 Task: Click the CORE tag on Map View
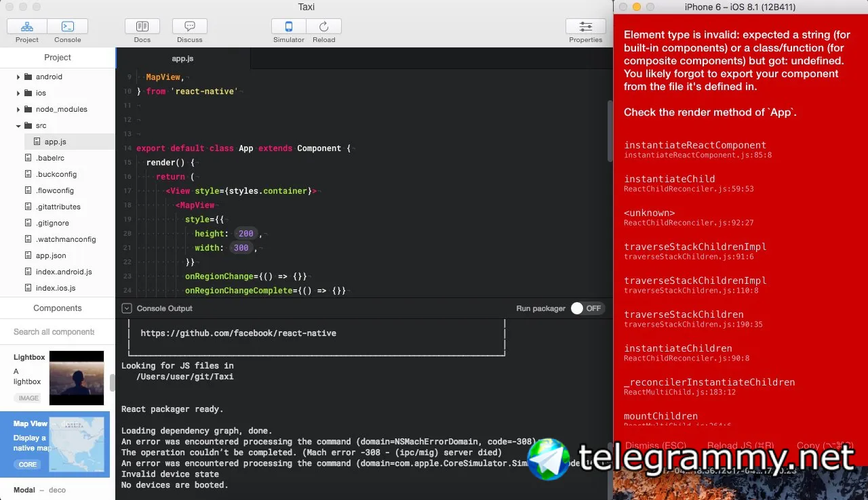[x=28, y=465]
